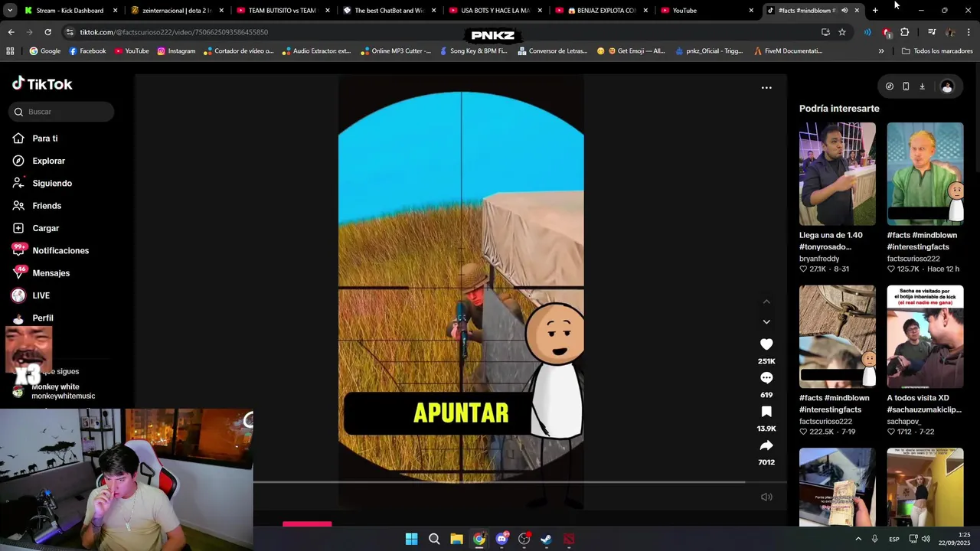Open the Google bookmark

click(45, 51)
